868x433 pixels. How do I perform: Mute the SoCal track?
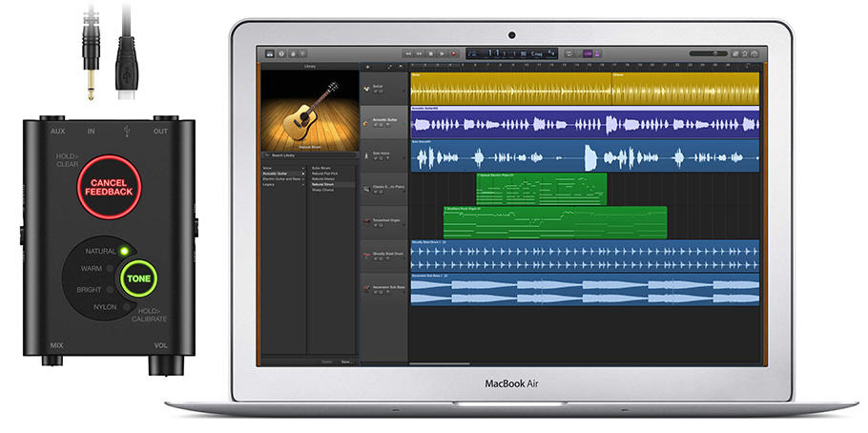pos(375,92)
